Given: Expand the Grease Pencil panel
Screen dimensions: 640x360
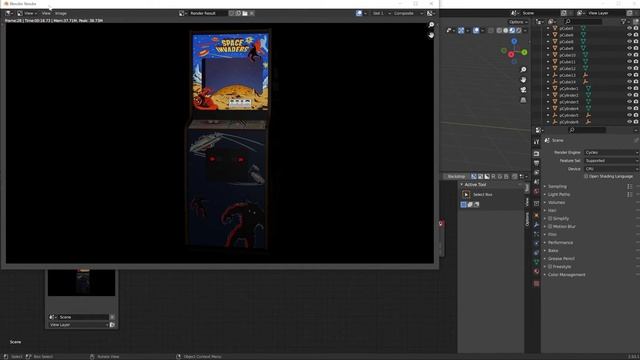Looking at the screenshot, I should pyautogui.click(x=561, y=259).
